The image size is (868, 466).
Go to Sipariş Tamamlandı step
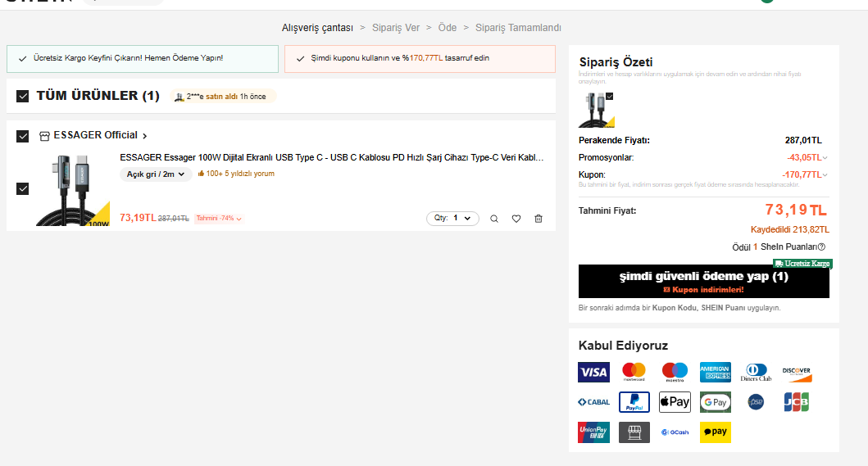[x=518, y=28]
